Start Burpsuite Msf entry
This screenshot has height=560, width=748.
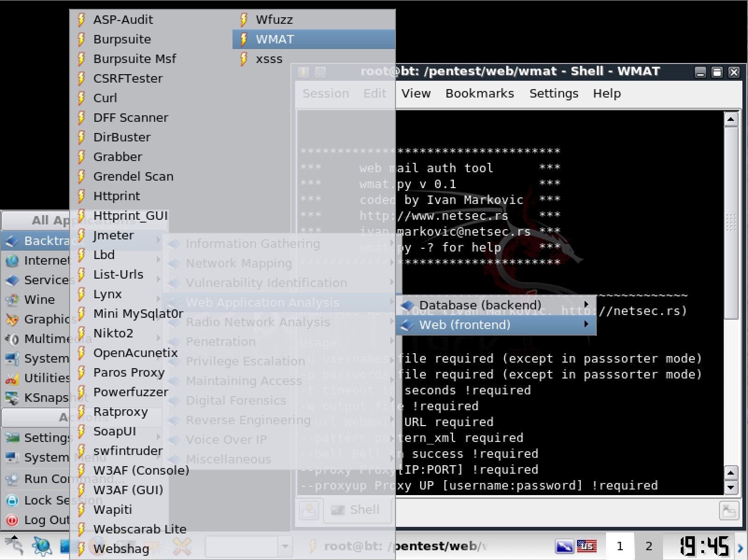[x=151, y=59]
